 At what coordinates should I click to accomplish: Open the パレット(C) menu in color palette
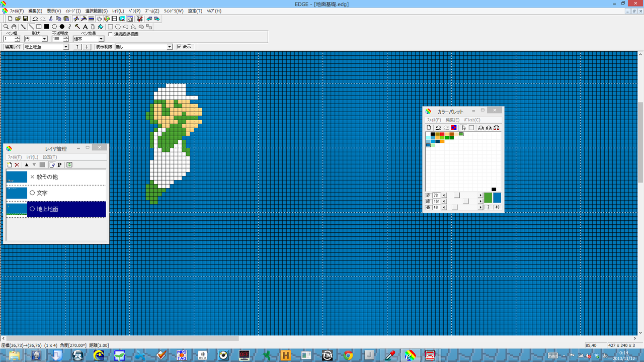pyautogui.click(x=472, y=120)
